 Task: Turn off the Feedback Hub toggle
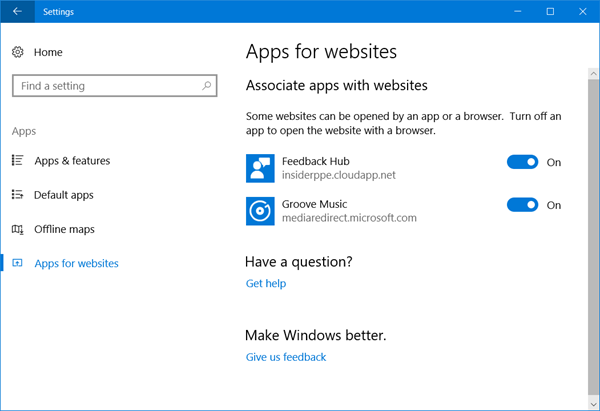522,162
